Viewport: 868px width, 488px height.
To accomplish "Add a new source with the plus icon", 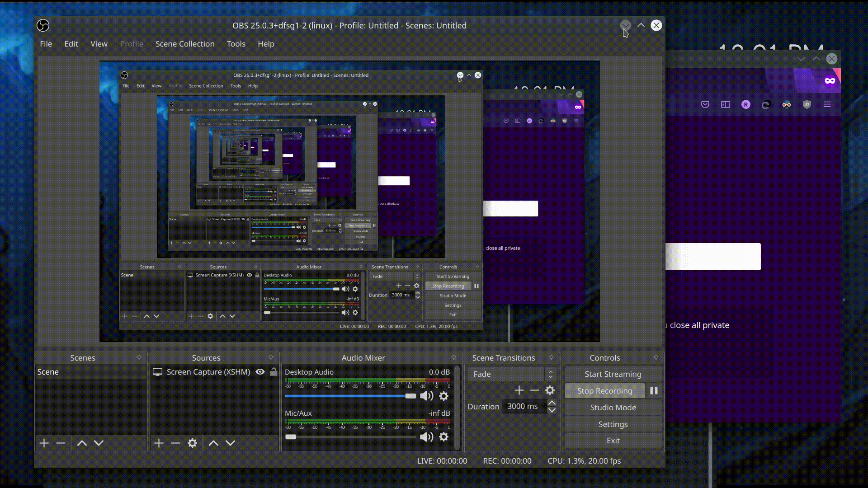I will [159, 443].
